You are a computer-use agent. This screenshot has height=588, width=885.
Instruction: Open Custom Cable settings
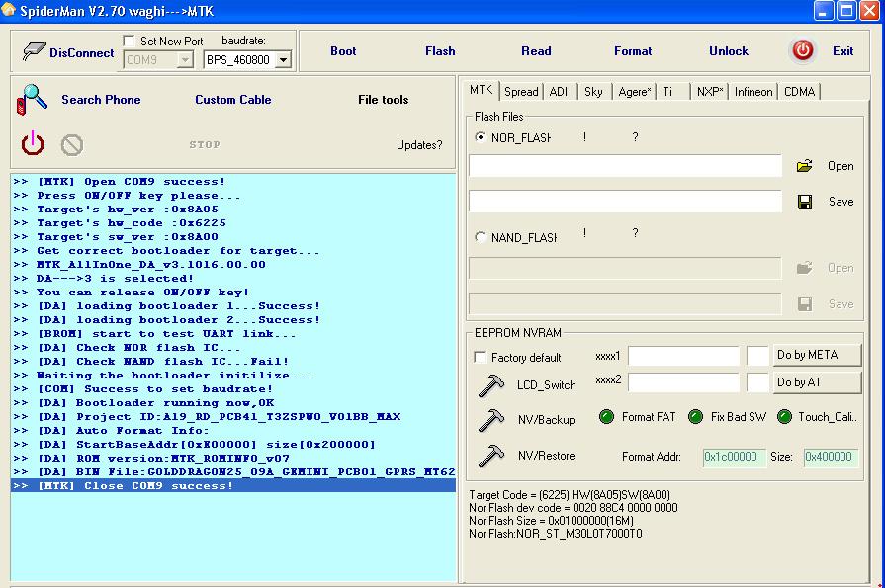click(x=233, y=99)
